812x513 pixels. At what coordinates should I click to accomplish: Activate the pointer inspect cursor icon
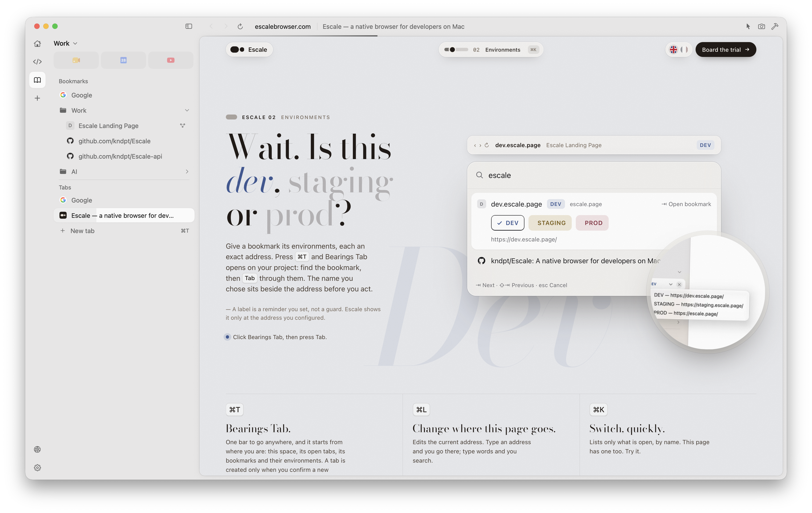coord(748,26)
